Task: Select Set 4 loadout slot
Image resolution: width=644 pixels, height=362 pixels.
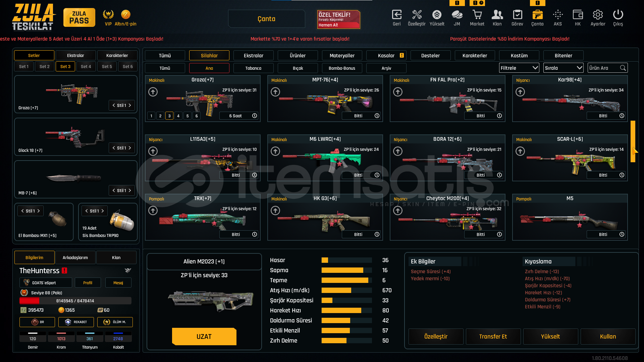Action: [x=86, y=66]
